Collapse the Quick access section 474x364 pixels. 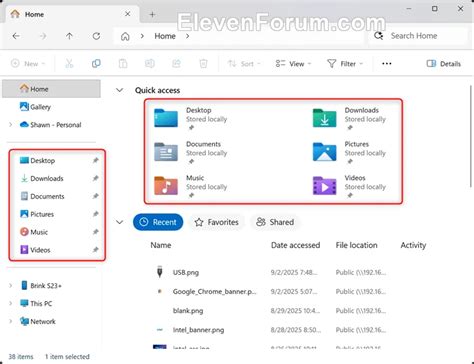pos(119,90)
